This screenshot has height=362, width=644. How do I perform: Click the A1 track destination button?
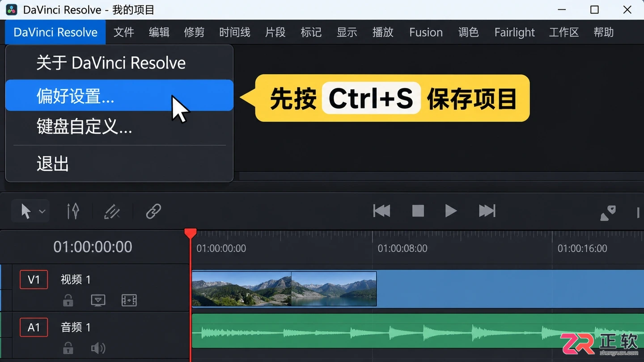point(34,328)
